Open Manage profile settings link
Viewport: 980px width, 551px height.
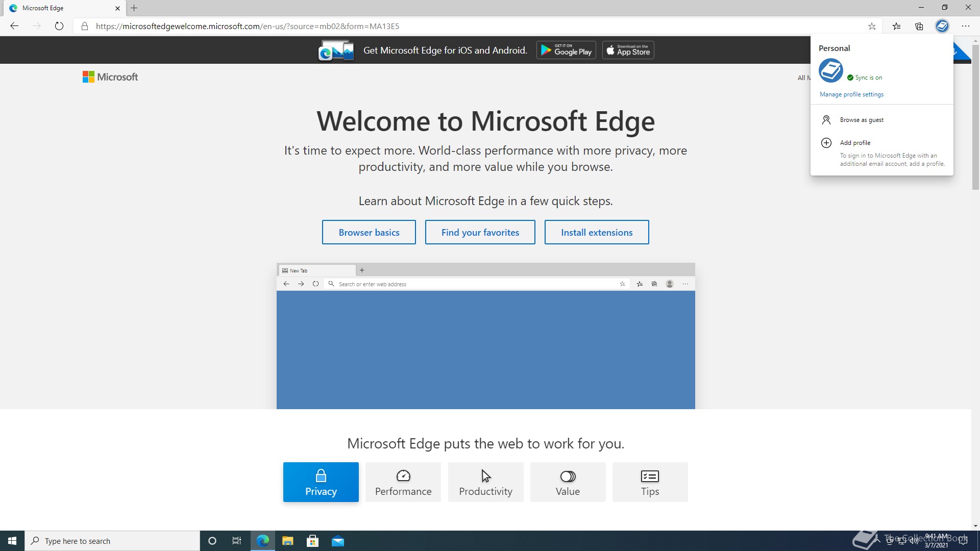pyautogui.click(x=851, y=94)
